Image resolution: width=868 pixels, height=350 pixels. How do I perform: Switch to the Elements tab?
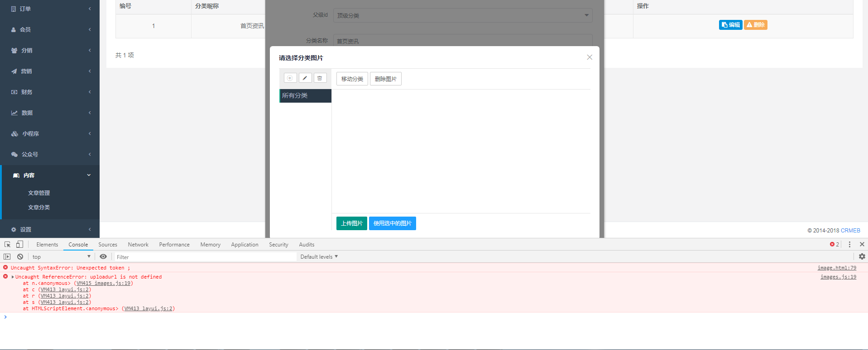pyautogui.click(x=47, y=245)
